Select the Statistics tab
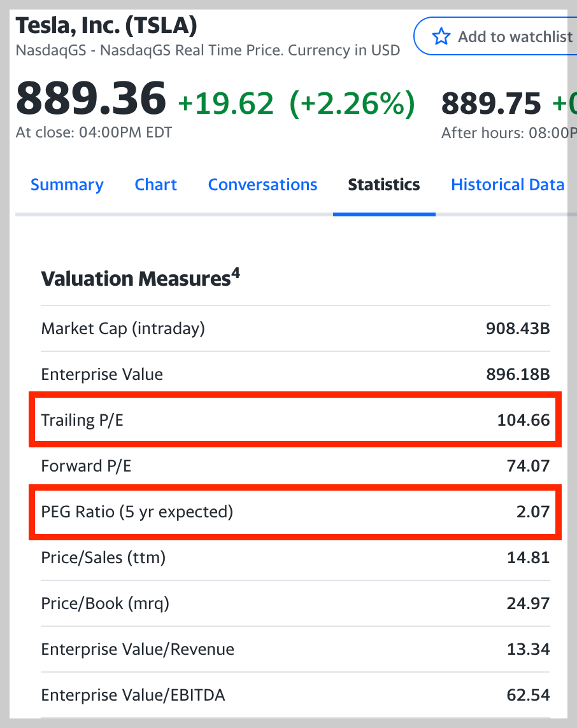This screenshot has width=577, height=728. point(384,185)
